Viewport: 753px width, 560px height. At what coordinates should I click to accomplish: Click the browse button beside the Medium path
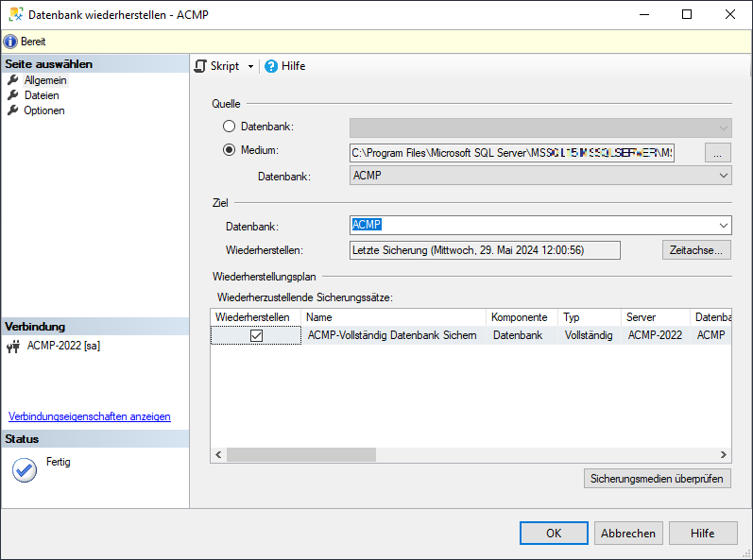[718, 153]
